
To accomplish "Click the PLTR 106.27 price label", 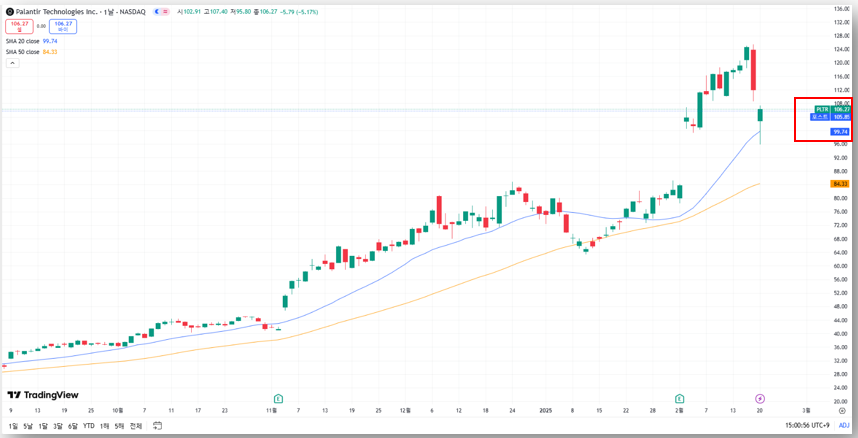I will pos(832,110).
